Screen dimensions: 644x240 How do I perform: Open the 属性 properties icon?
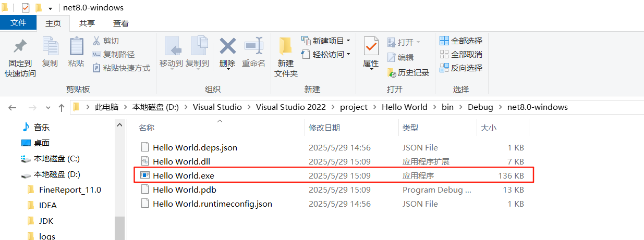pyautogui.click(x=371, y=47)
